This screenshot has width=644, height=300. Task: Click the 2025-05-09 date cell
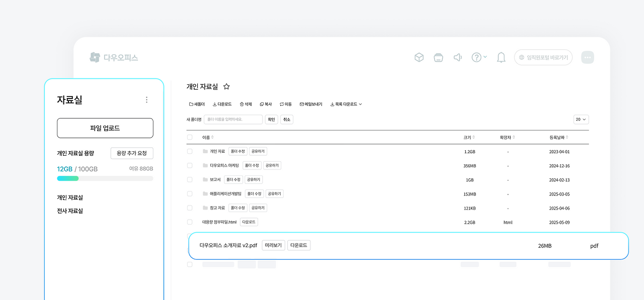[559, 222]
